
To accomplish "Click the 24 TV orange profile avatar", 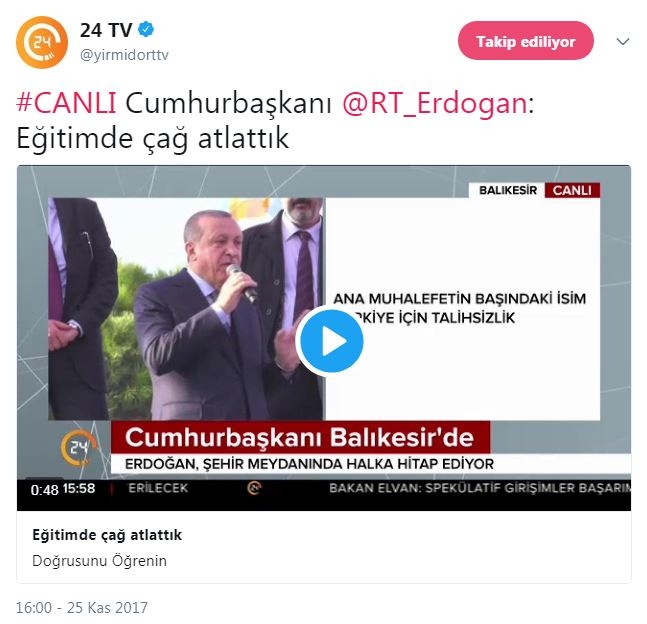I will (x=42, y=42).
